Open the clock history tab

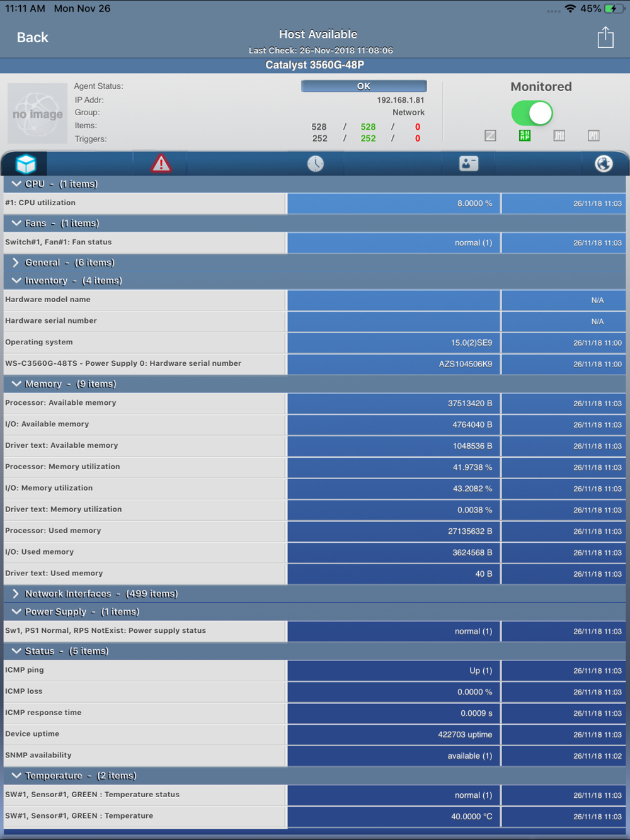click(x=316, y=164)
